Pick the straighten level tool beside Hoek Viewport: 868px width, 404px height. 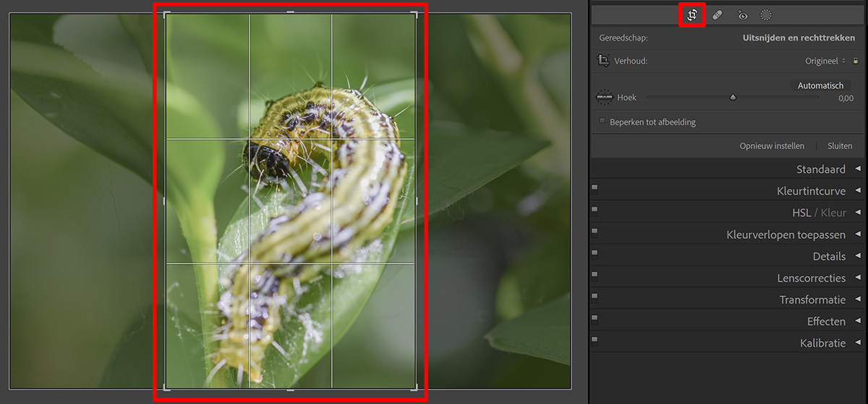pyautogui.click(x=604, y=97)
